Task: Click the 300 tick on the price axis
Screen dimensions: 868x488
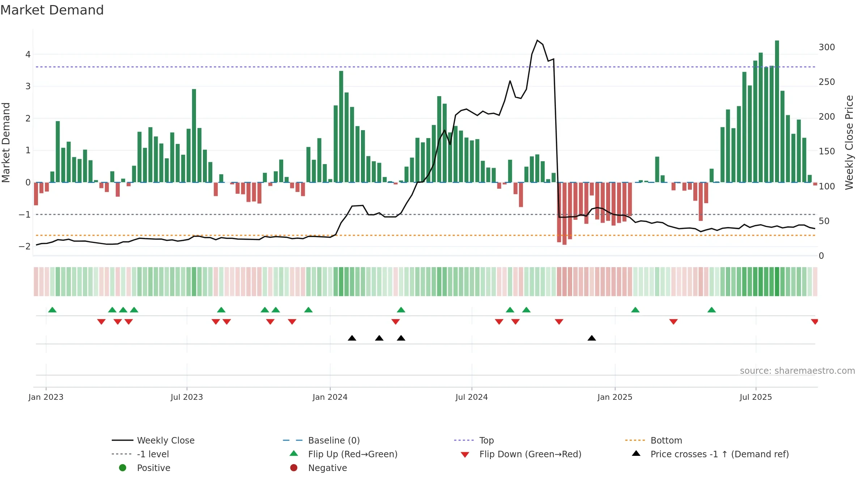Action: coord(827,47)
